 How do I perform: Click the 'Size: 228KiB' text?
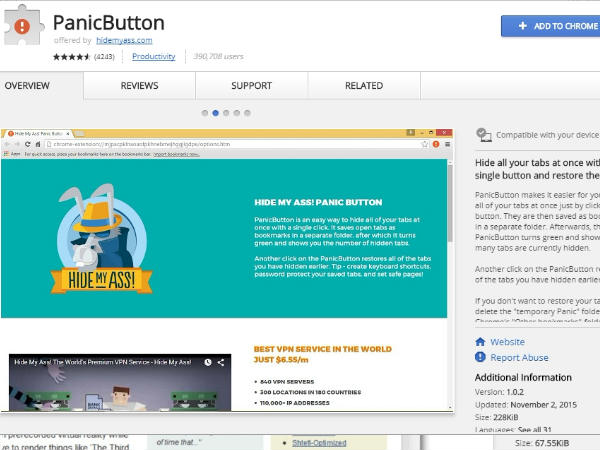point(497,417)
